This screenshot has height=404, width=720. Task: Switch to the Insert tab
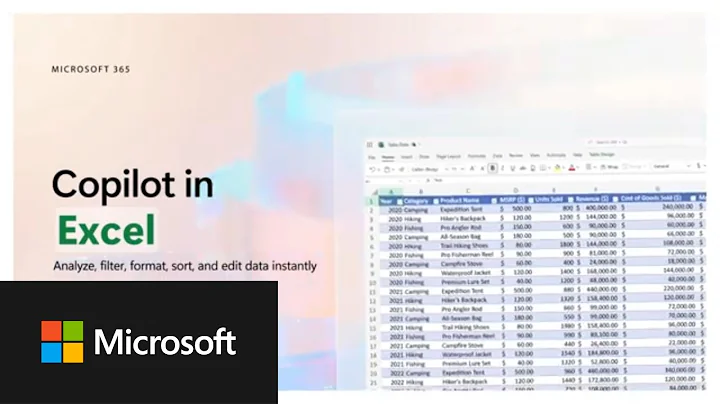(x=406, y=157)
